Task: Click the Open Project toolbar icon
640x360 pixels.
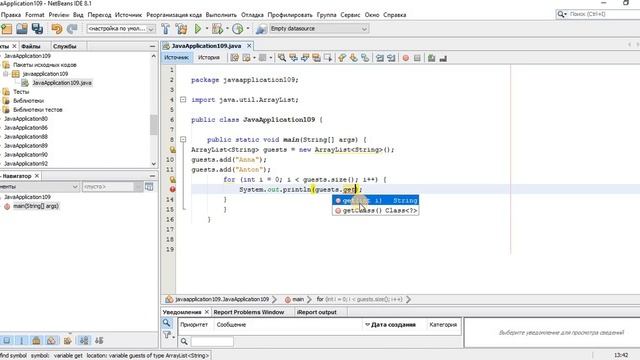Action: pyautogui.click(x=22, y=29)
